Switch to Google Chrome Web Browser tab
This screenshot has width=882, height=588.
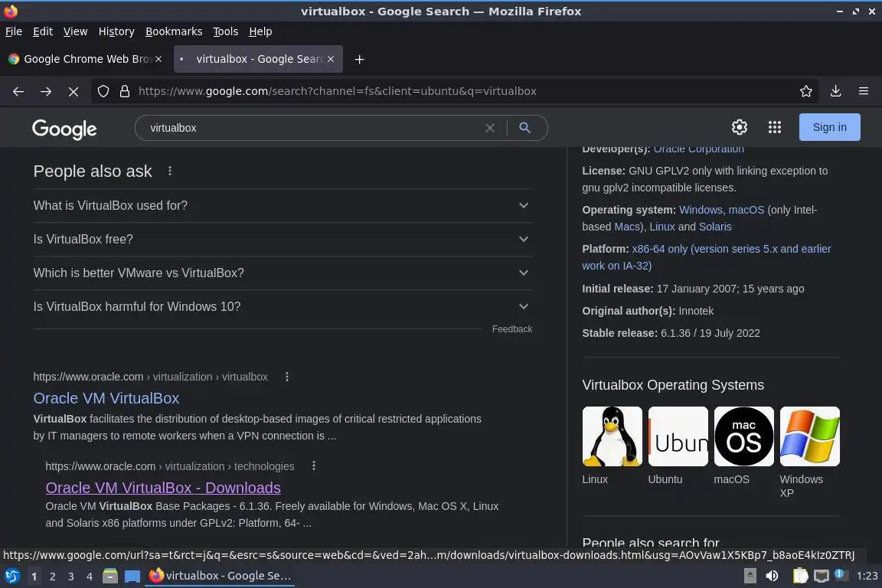pos(84,59)
